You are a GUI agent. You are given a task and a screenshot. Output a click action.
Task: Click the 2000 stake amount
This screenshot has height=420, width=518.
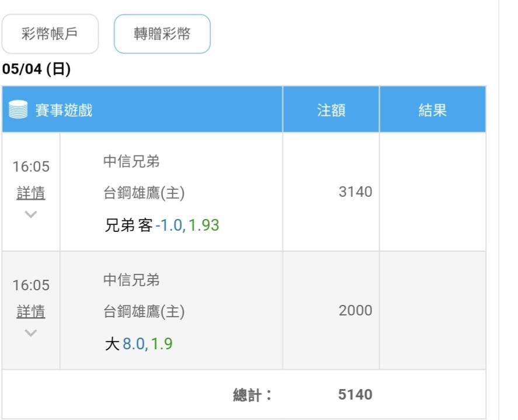pos(355,311)
